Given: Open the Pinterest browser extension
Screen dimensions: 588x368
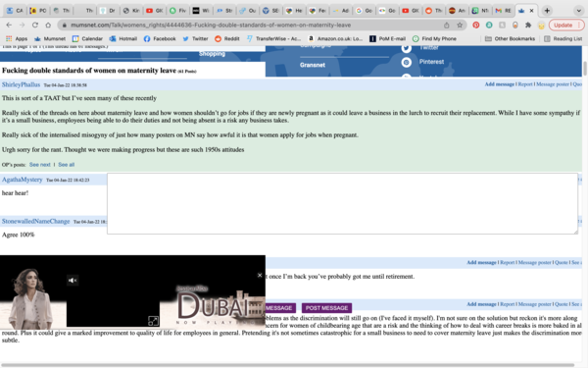Looking at the screenshot, I should point(476,26).
